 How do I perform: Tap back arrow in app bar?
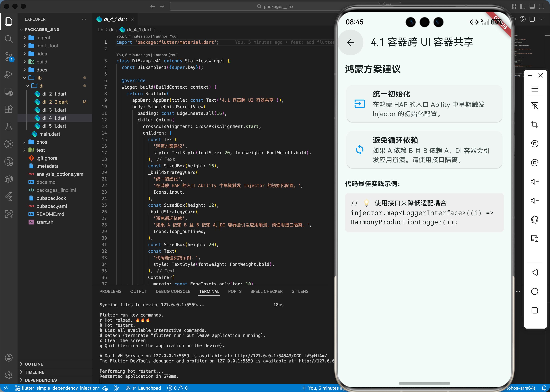[x=351, y=42]
